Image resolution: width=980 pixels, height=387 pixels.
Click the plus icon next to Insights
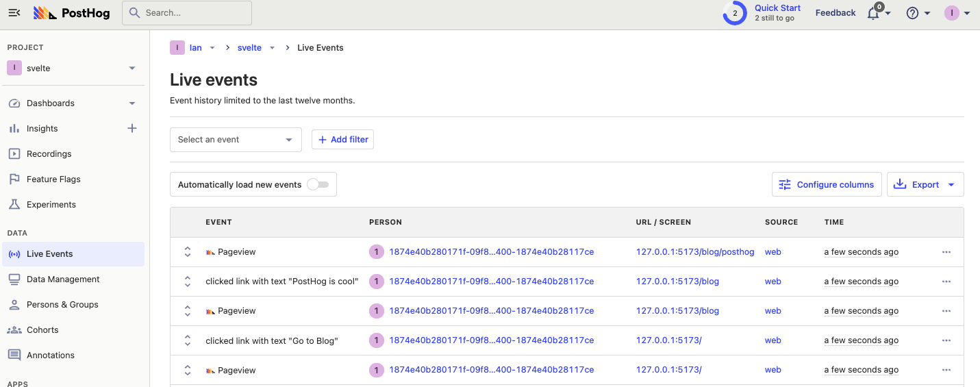coord(132,128)
